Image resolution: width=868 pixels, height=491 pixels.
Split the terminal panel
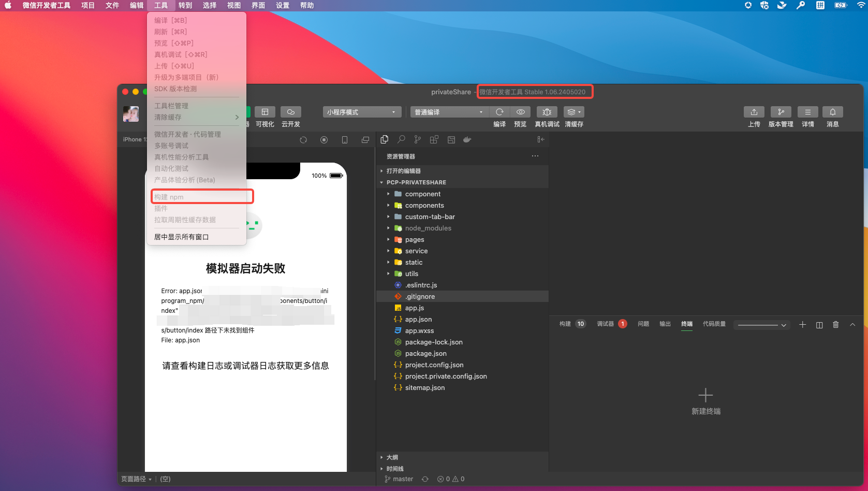(x=819, y=325)
